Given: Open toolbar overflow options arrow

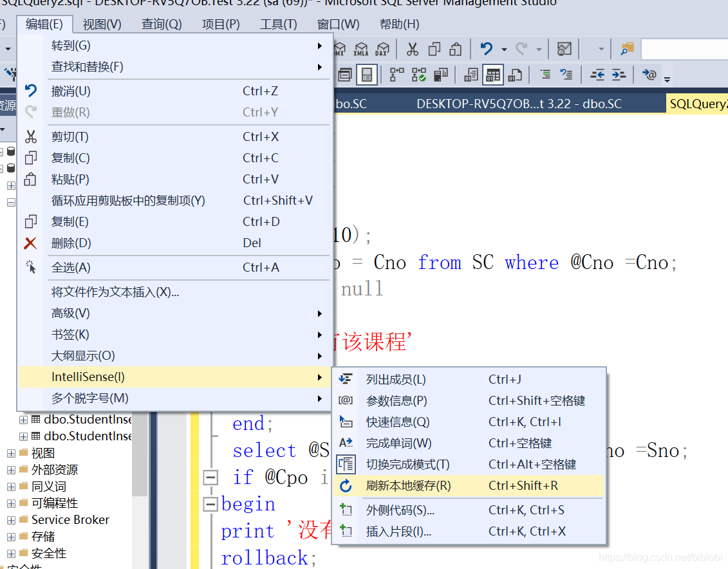Looking at the screenshot, I should 667,79.
